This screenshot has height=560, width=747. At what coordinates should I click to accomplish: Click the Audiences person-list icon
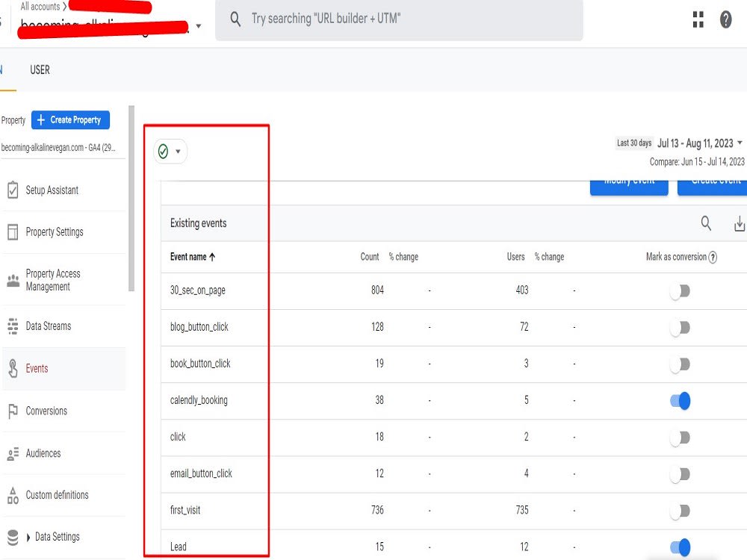click(x=13, y=453)
